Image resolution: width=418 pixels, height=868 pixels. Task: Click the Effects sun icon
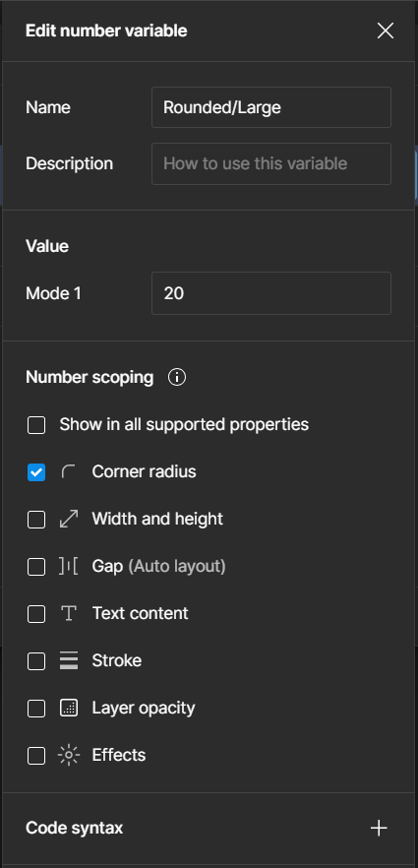(x=69, y=755)
